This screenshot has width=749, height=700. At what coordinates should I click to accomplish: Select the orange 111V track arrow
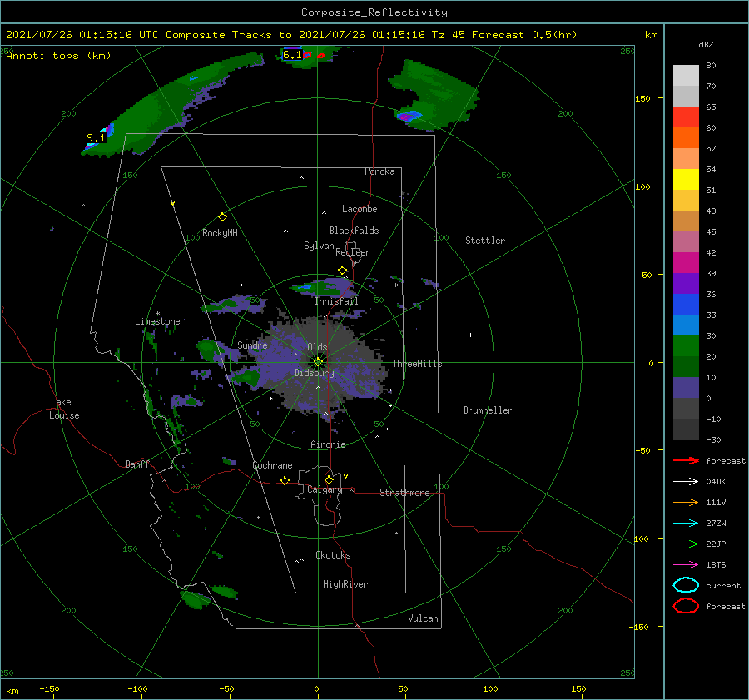point(686,502)
